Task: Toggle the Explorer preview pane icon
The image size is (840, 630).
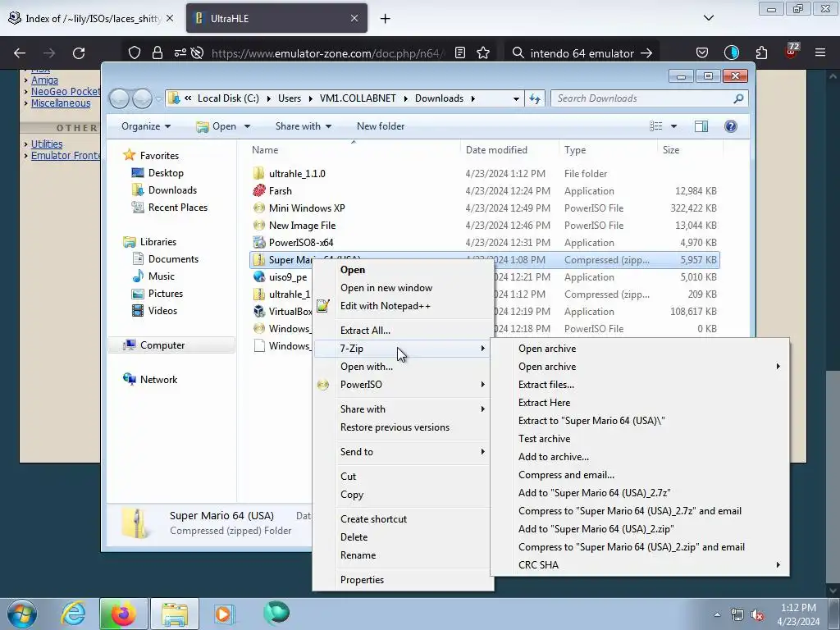Action: point(701,126)
